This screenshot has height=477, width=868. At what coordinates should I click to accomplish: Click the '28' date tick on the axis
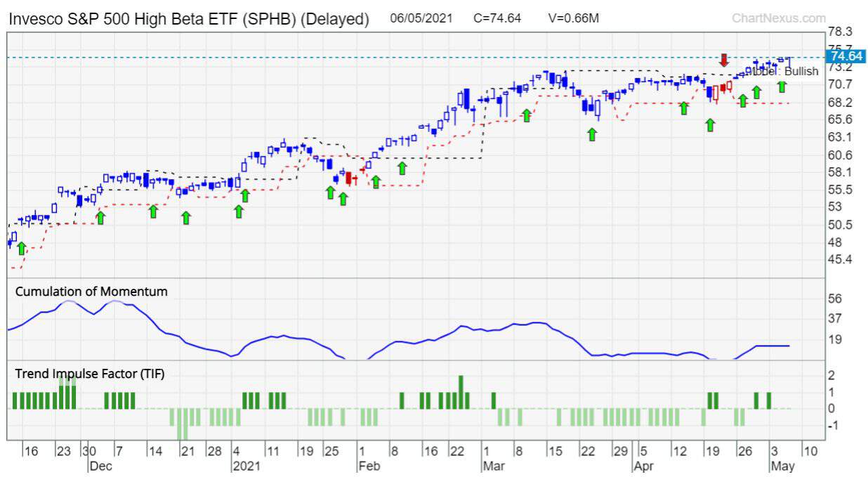click(x=214, y=451)
